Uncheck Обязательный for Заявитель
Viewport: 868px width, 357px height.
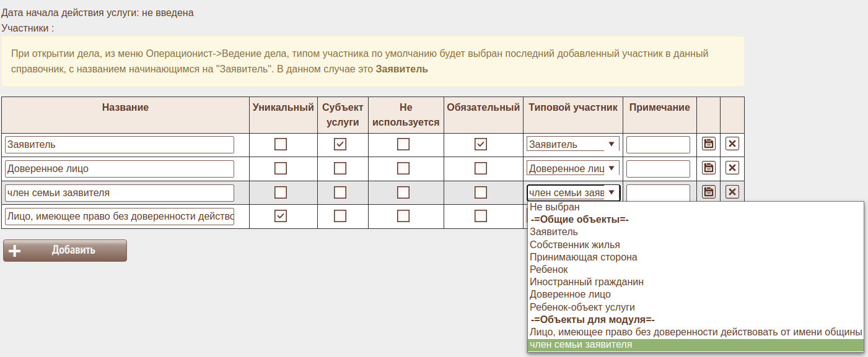click(480, 144)
